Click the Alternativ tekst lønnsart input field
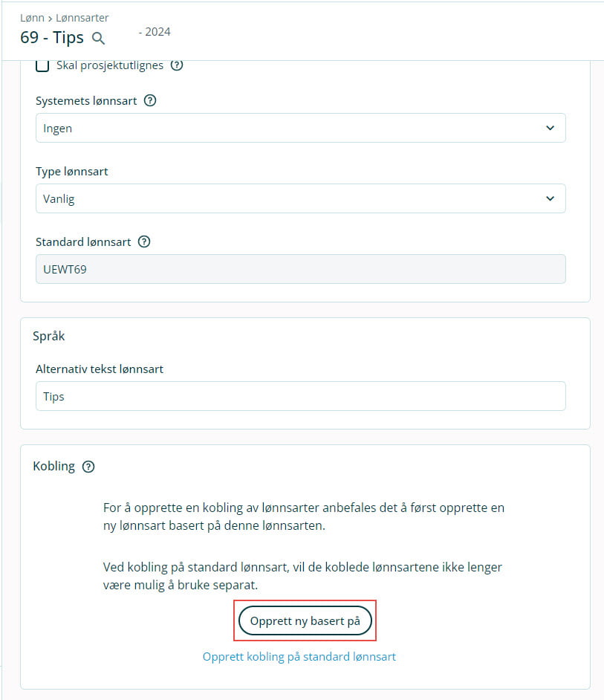 300,396
